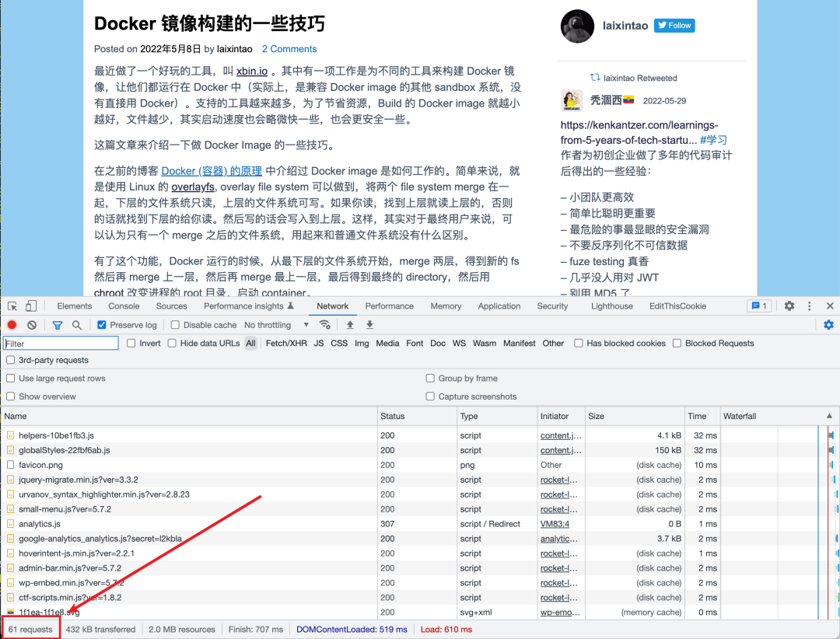Toggle the Preserve log checkbox
Screen dimensions: 840x639
pyautogui.click(x=101, y=325)
